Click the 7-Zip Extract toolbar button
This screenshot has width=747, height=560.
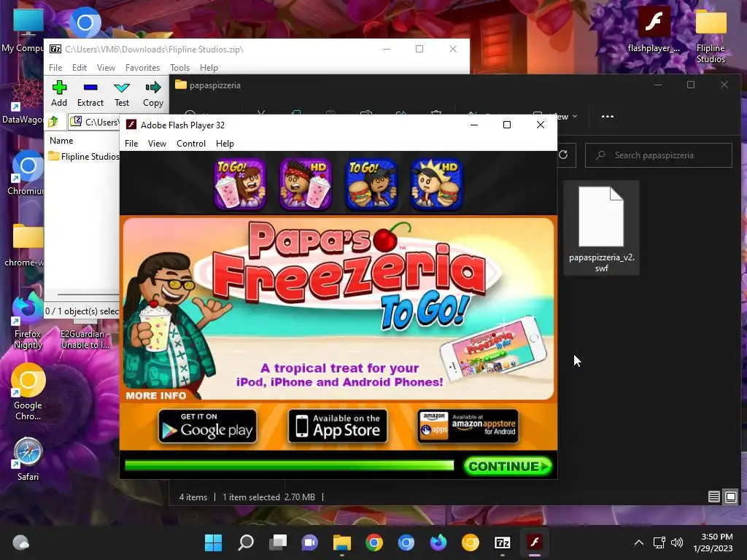pyautogui.click(x=90, y=94)
